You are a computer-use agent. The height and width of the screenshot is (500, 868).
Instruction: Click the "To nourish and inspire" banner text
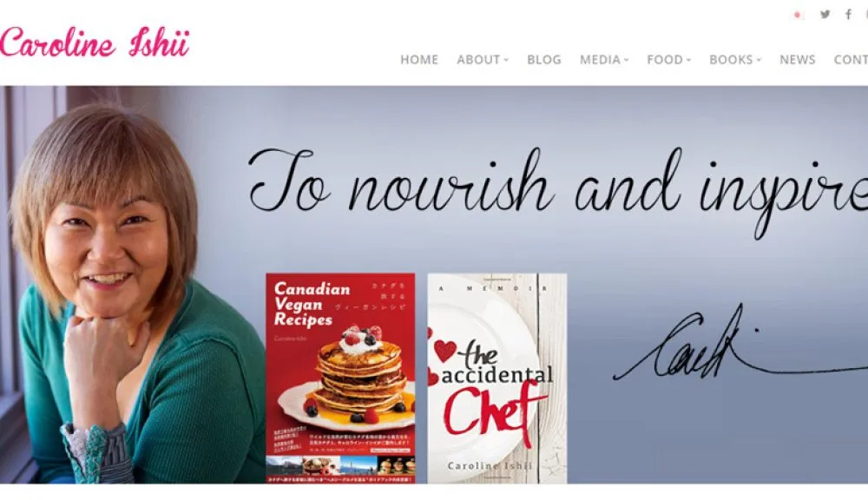click(558, 187)
